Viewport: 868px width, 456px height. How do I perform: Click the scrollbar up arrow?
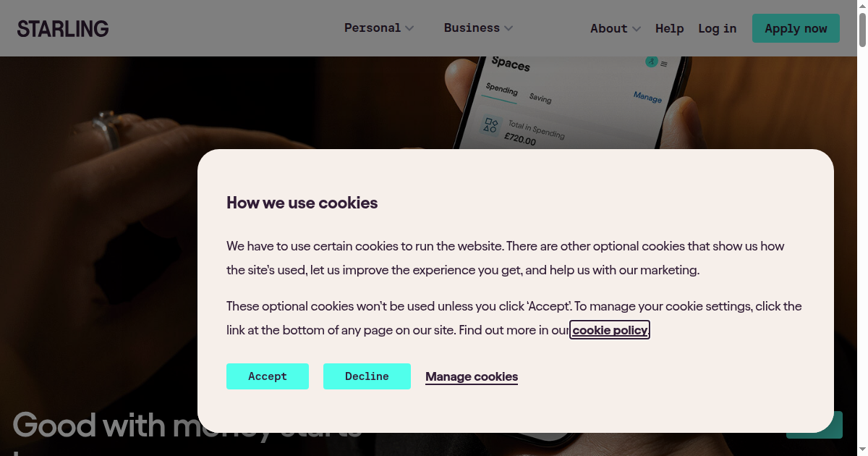[862, 6]
